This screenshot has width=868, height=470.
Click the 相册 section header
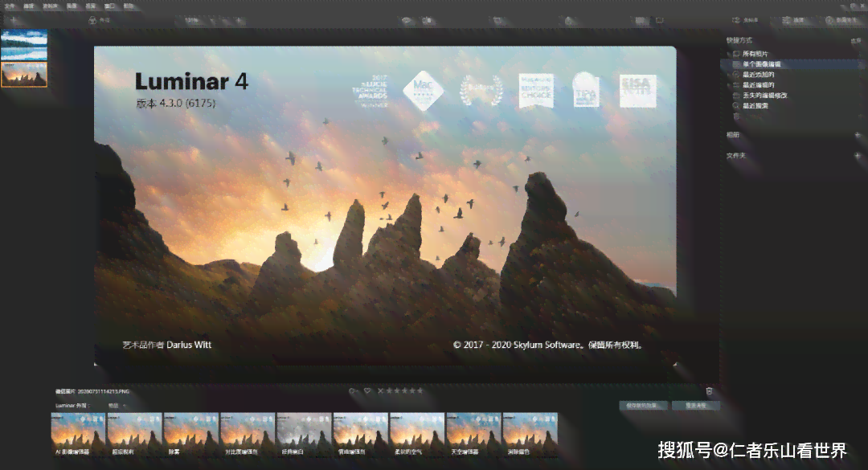click(x=733, y=135)
